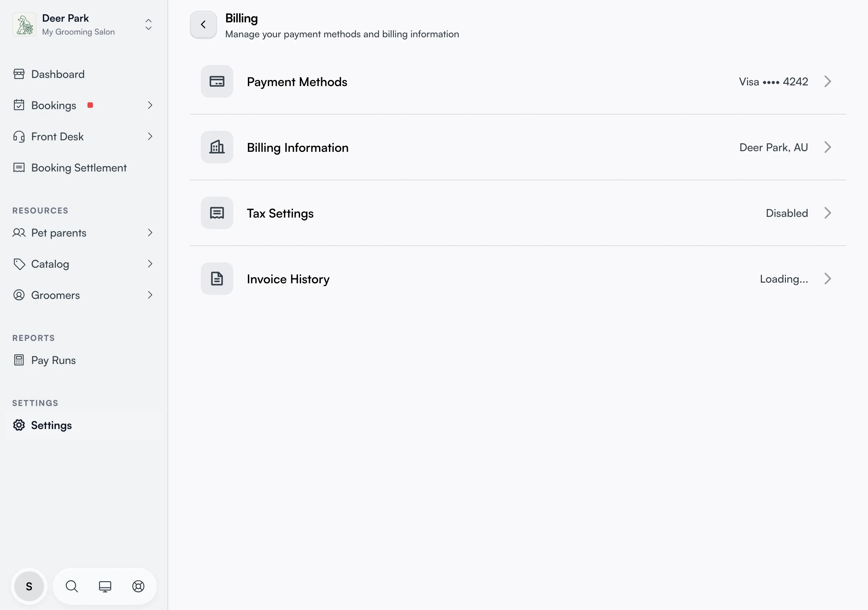
Task: Expand the Front Desk submenu chevron
Action: tap(150, 137)
